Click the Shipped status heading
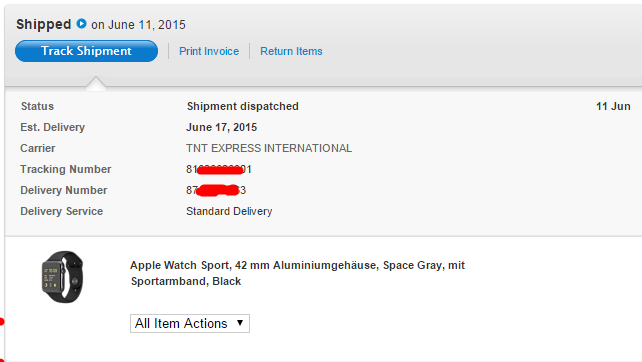 [44, 24]
